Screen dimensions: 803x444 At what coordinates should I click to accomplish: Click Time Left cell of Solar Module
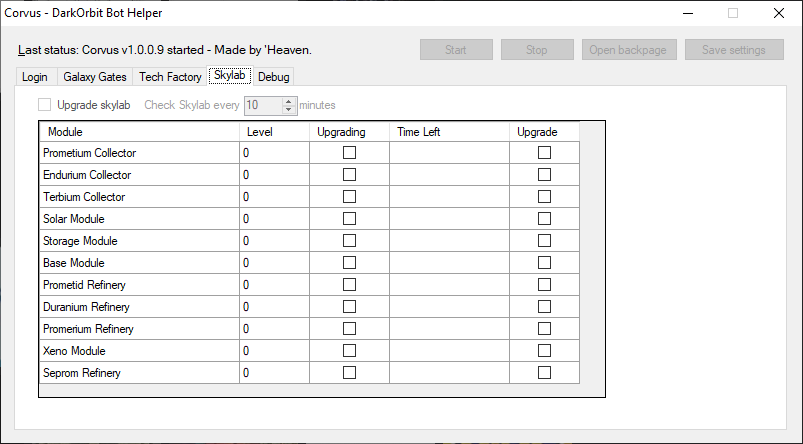(x=450, y=219)
